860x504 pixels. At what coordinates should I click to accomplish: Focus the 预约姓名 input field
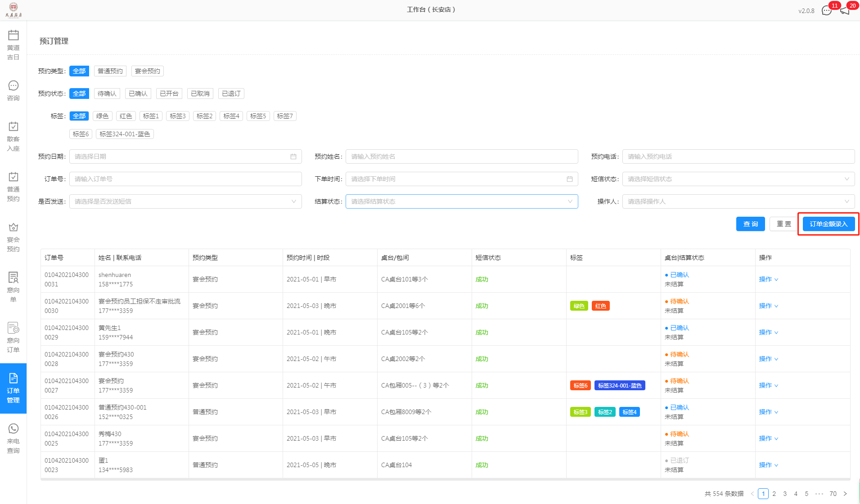click(x=462, y=156)
